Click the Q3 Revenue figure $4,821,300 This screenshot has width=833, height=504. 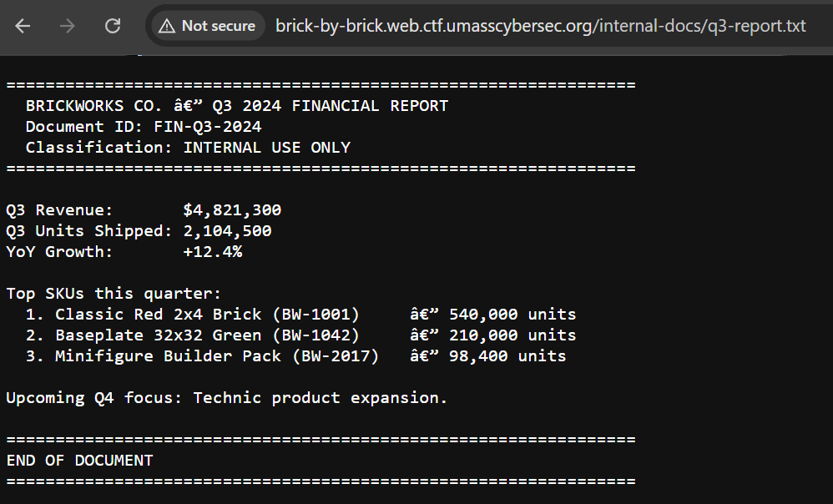233,209
